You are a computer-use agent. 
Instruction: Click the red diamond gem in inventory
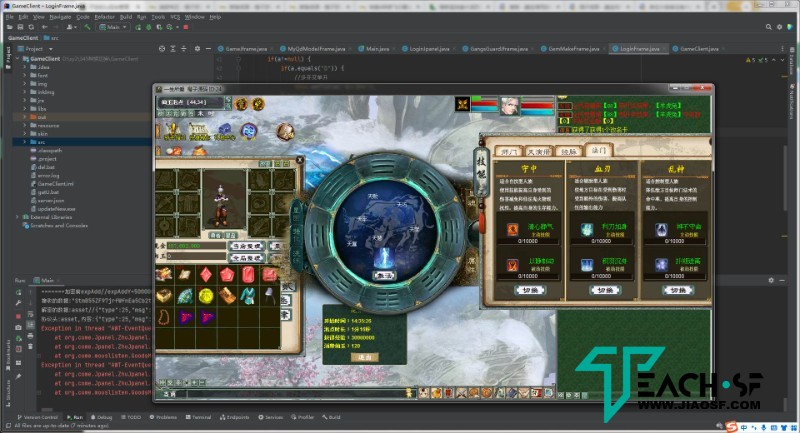pos(206,275)
